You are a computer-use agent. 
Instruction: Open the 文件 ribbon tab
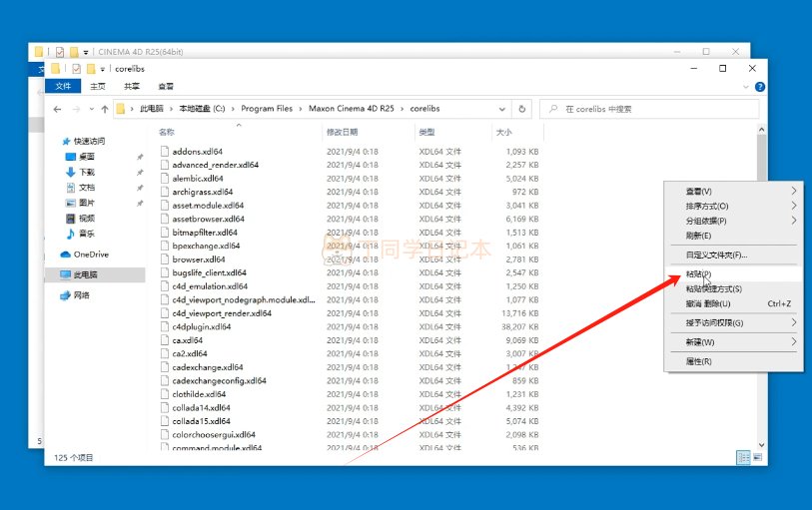tap(63, 87)
